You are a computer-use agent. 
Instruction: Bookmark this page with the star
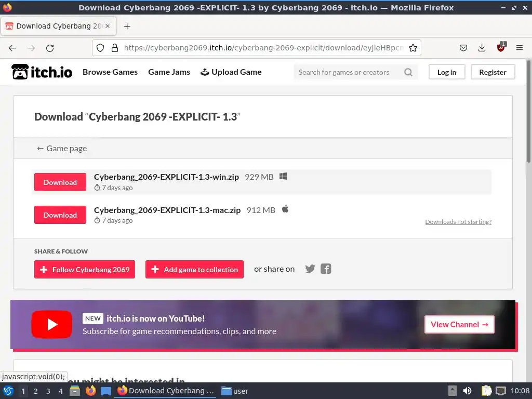coord(413,48)
